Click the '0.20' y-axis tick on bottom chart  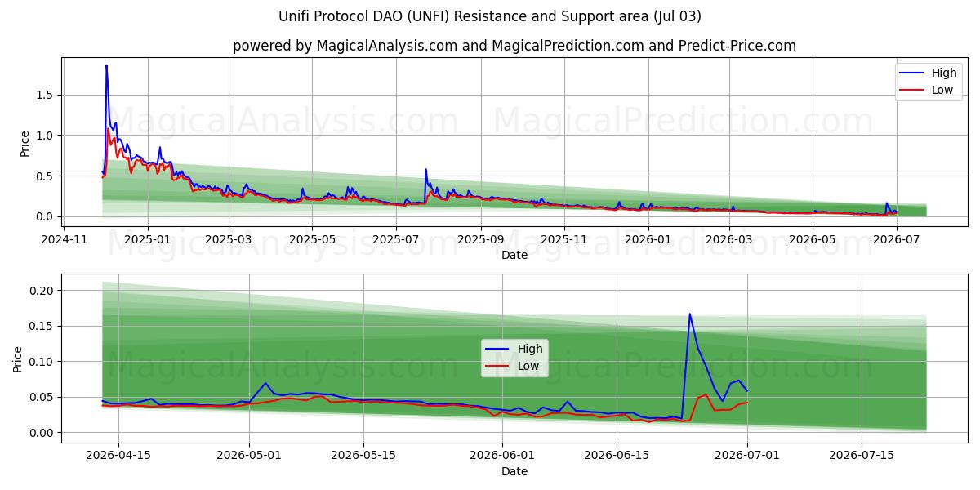pyautogui.click(x=42, y=291)
